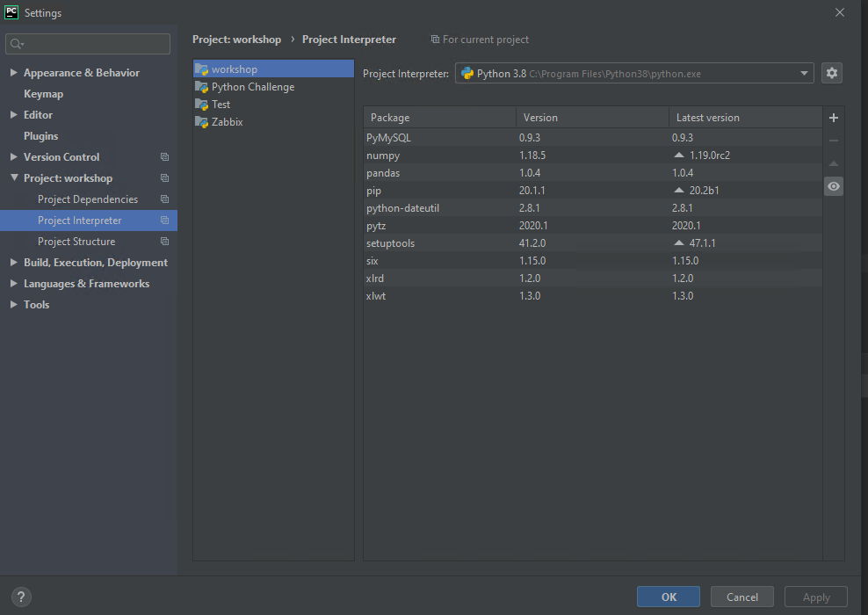Close the Settings dialog
The height and width of the screenshot is (615, 868).
(x=839, y=12)
